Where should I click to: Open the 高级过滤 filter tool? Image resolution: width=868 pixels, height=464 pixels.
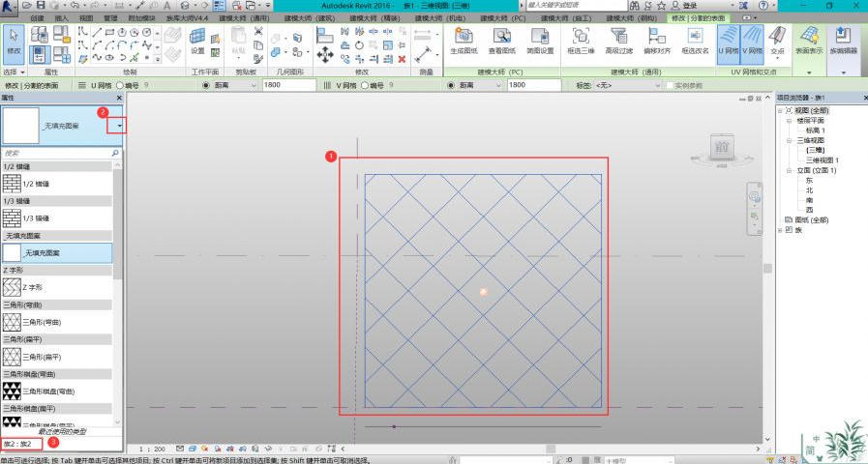click(618, 42)
